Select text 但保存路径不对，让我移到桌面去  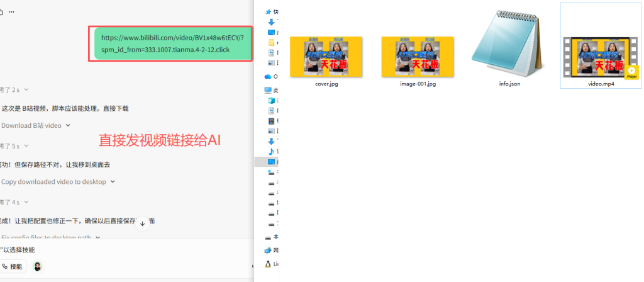coord(62,164)
